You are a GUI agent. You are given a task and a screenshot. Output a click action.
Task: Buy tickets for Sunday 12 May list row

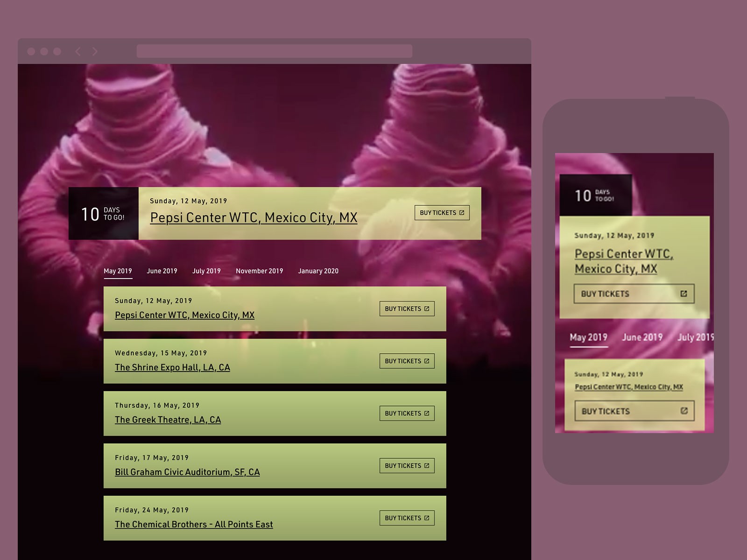coord(407,309)
